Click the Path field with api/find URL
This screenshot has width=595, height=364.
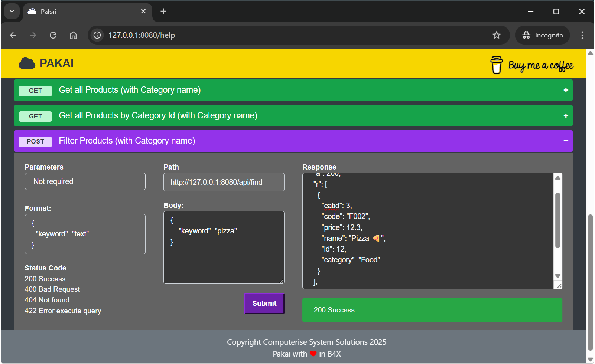click(x=224, y=182)
